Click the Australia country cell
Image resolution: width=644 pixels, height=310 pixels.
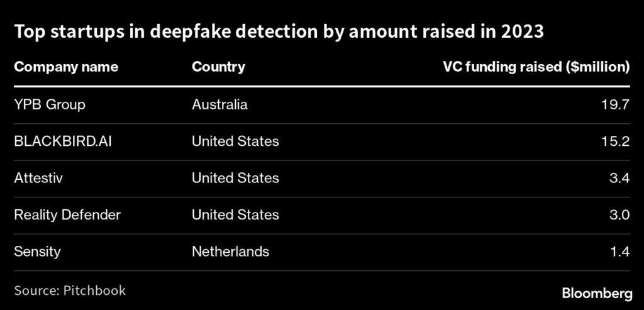tap(219, 104)
